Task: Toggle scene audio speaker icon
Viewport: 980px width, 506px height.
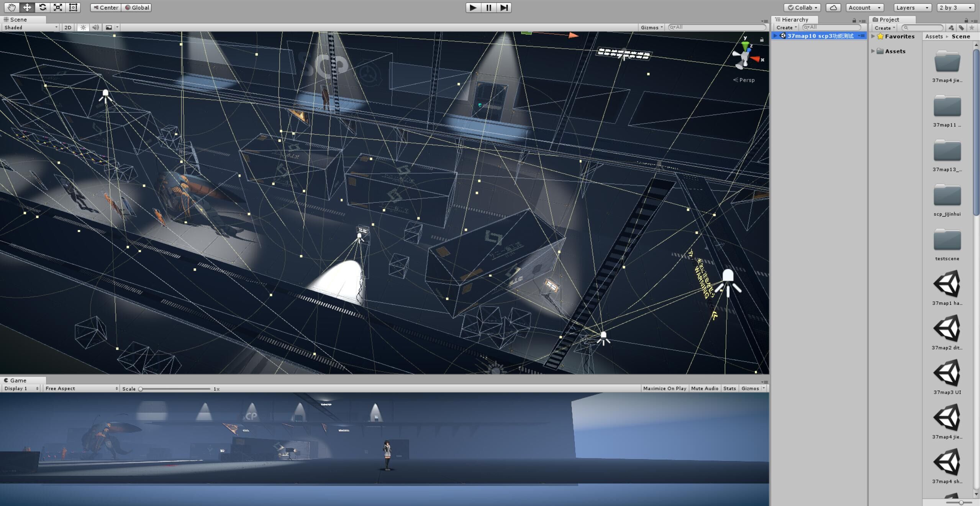Action: 95,27
